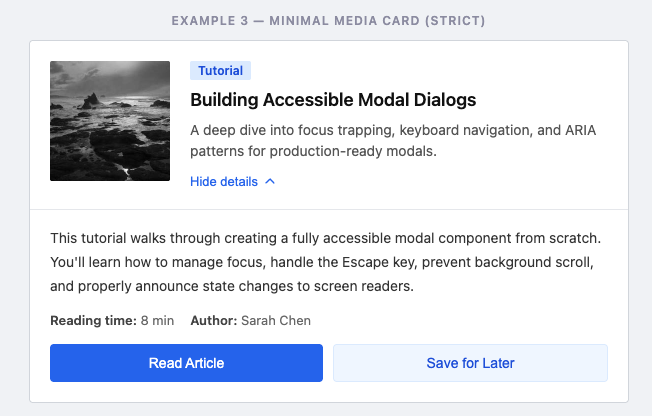Image resolution: width=652 pixels, height=416 pixels.
Task: Select the author name Sarah Chen
Action: coord(276,321)
